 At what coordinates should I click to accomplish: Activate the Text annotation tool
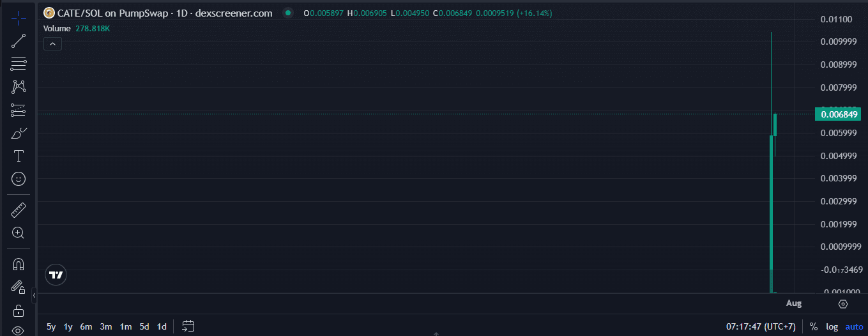click(19, 156)
